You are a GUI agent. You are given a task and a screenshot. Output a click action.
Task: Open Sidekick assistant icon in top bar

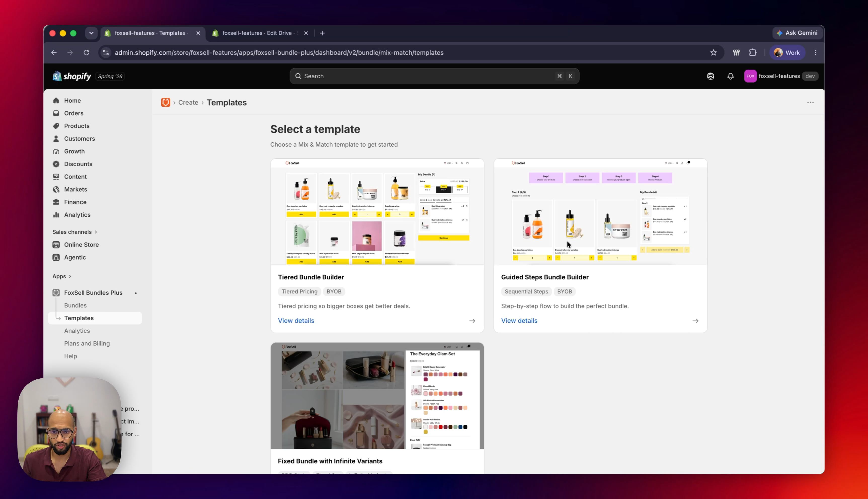click(711, 76)
